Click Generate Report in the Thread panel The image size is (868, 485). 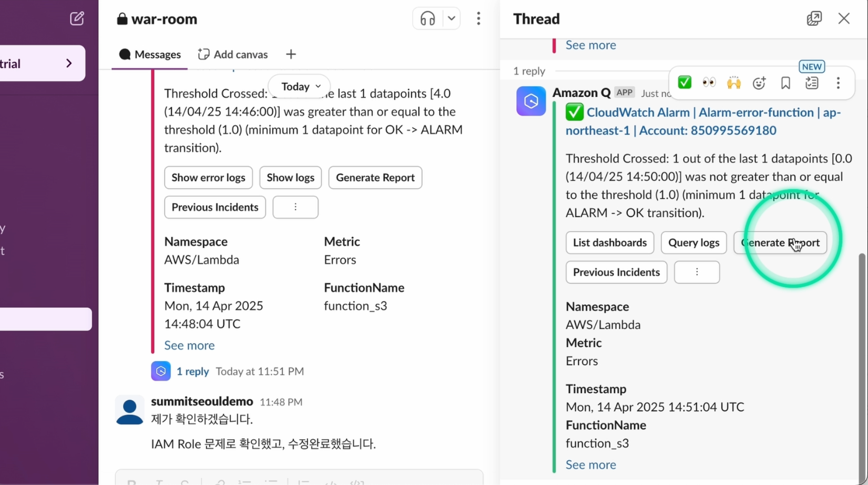(780, 242)
